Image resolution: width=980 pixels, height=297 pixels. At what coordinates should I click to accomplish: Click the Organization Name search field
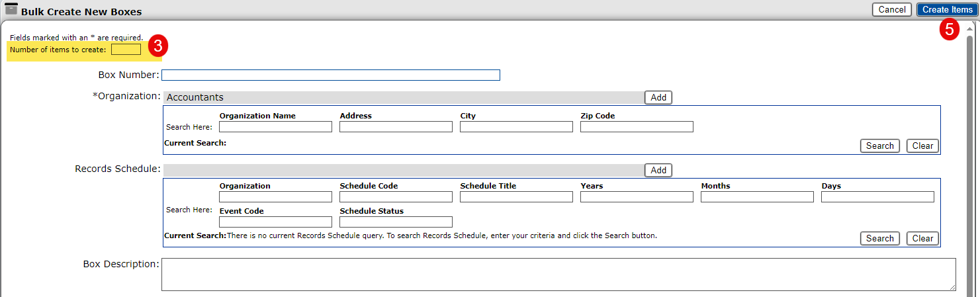(x=275, y=126)
